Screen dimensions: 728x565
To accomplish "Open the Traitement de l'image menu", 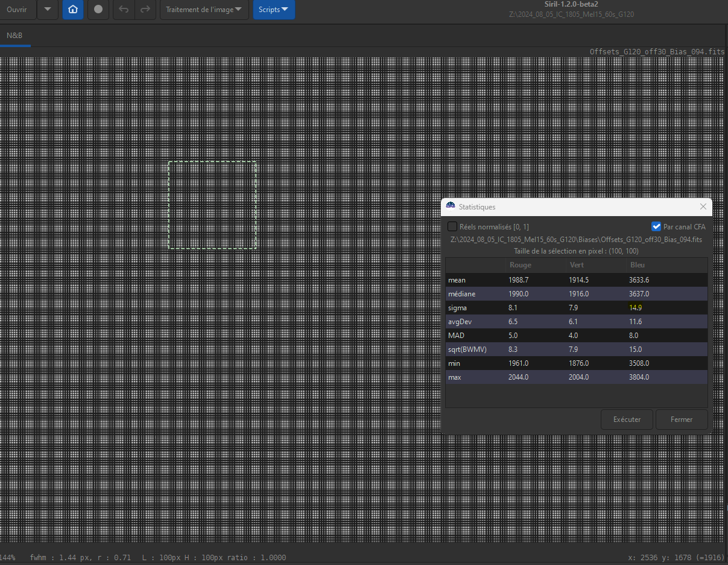I will coord(204,10).
